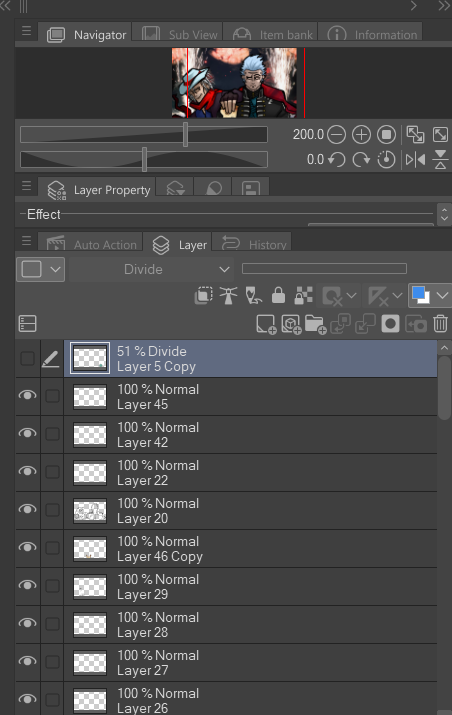Hide Layer 29 using its eye icon
This screenshot has height=715, width=452.
[x=27, y=585]
